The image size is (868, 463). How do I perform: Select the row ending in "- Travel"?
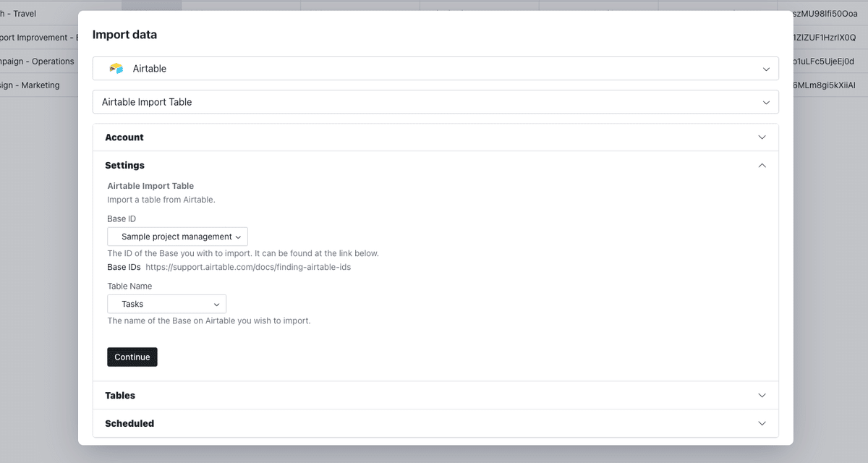[20, 14]
